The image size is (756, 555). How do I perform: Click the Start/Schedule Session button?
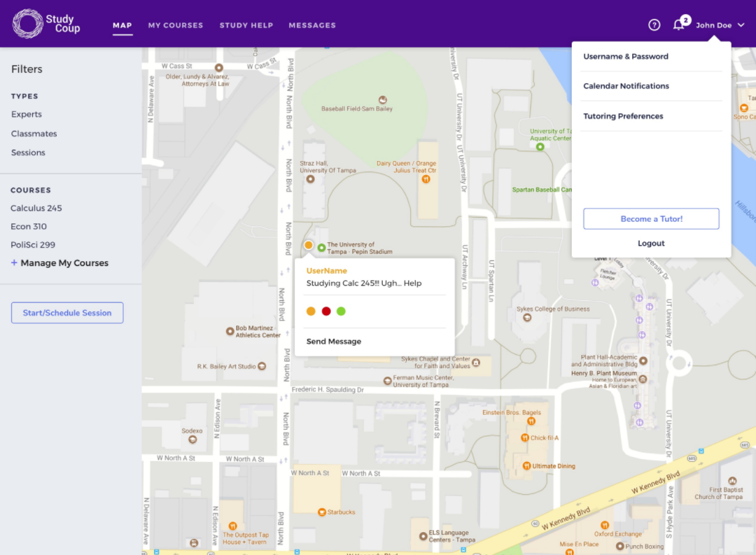[67, 313]
